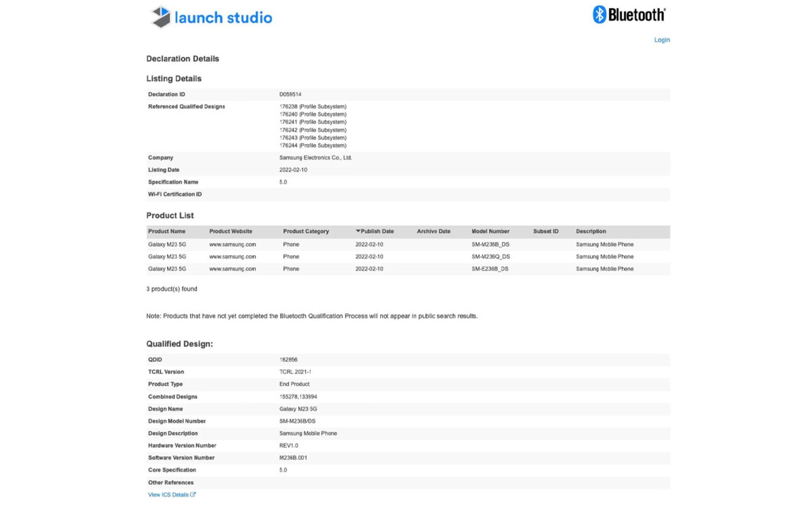The height and width of the screenshot is (508, 812).
Task: Click QDID value 182856
Action: 288,359
